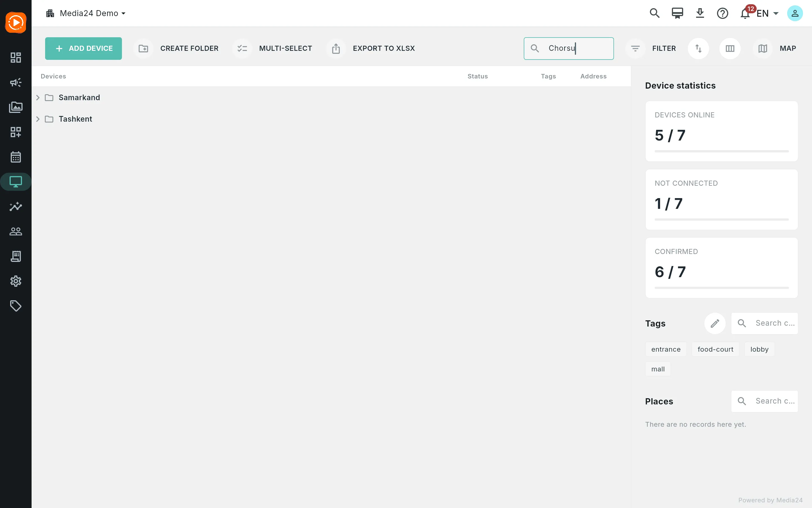Open the Media24 logo home
812x508 pixels.
(16, 23)
